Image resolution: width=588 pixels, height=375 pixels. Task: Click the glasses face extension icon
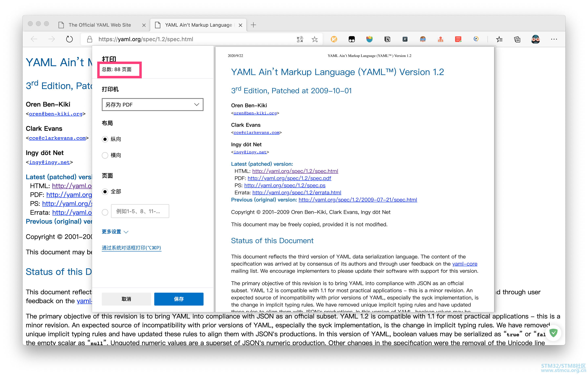[x=423, y=39]
